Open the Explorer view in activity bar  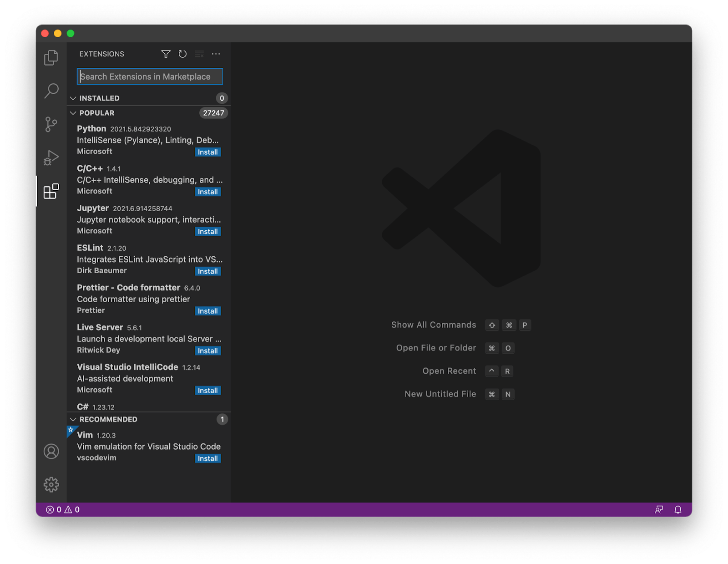coord(51,58)
